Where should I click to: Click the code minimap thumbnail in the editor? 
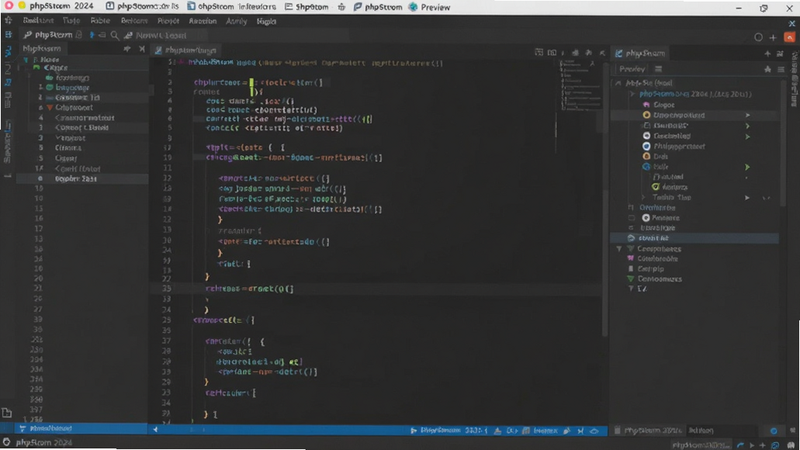[579, 87]
